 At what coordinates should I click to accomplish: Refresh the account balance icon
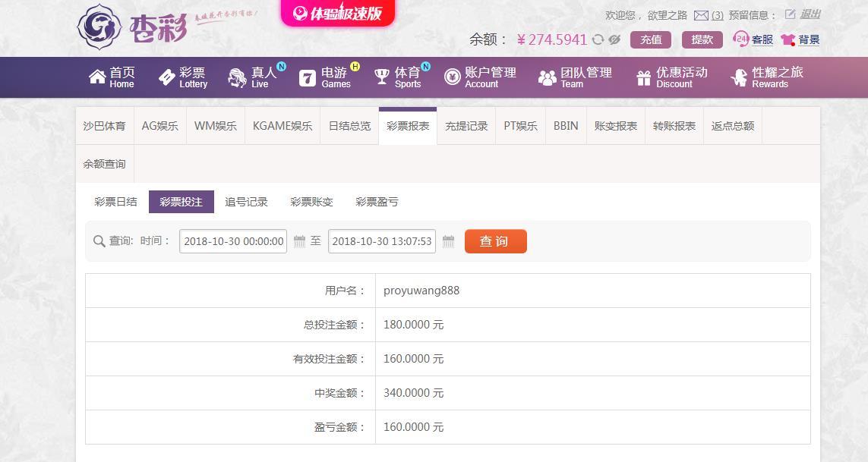click(x=598, y=39)
